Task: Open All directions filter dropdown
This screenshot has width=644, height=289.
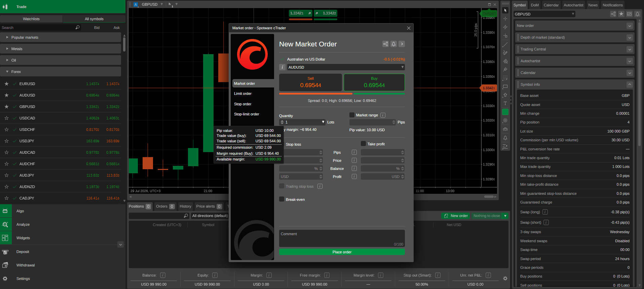Action: click(x=210, y=216)
